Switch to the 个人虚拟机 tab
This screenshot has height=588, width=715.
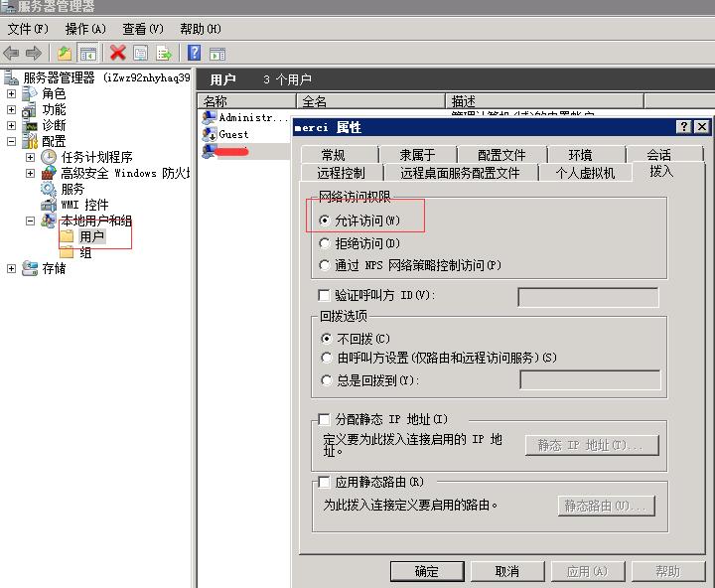[586, 173]
